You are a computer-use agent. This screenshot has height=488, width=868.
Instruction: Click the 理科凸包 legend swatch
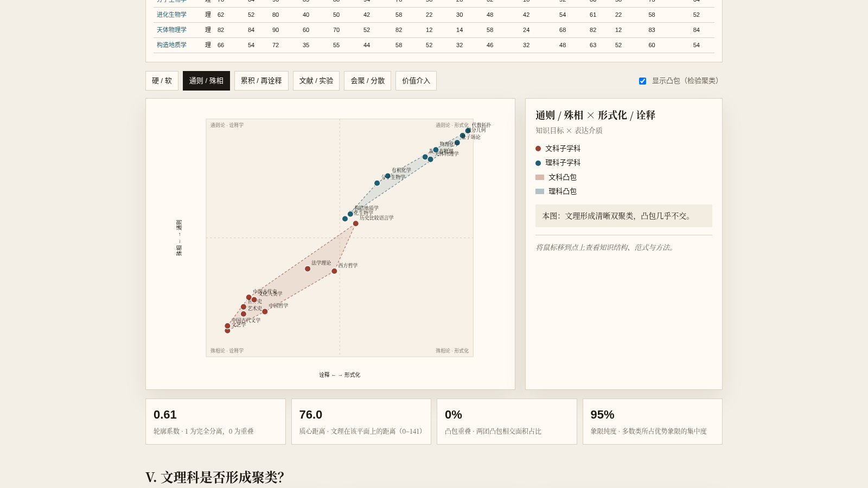coord(540,191)
